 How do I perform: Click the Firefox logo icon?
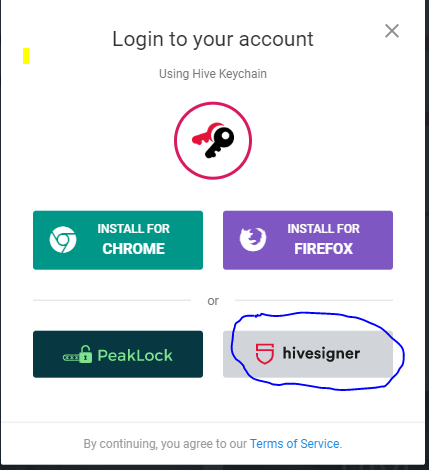tap(253, 240)
